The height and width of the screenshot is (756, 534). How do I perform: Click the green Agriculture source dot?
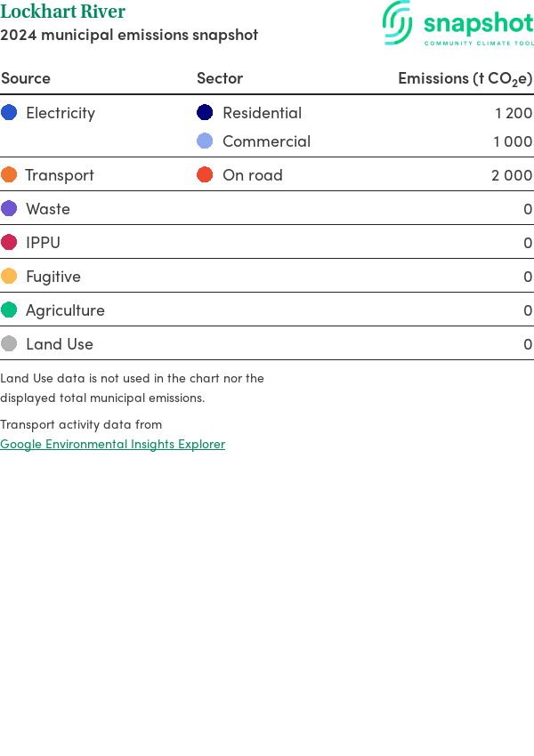pyautogui.click(x=9, y=310)
